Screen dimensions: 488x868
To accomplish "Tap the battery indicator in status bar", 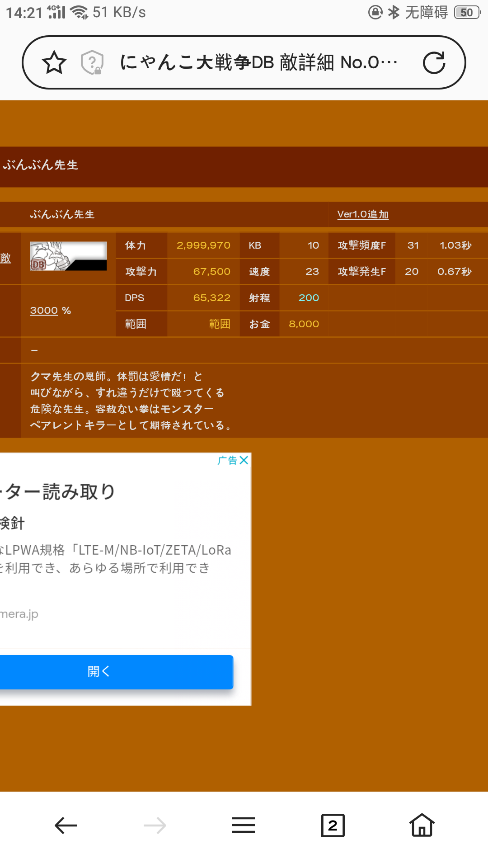I will [467, 13].
